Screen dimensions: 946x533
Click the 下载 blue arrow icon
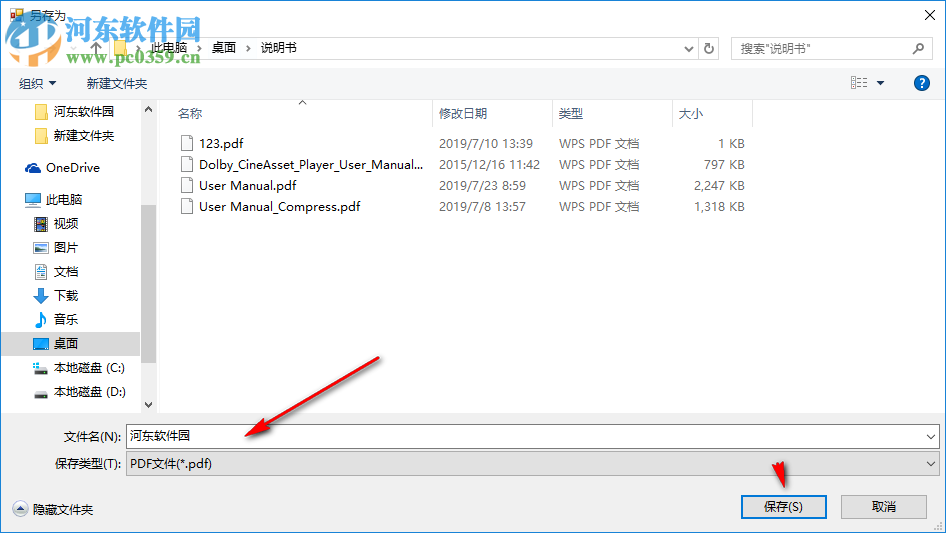point(41,296)
